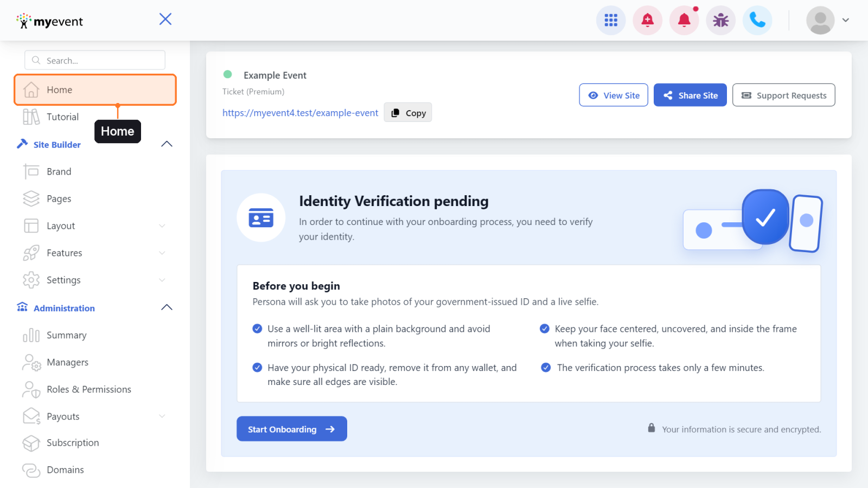868x488 pixels.
Task: Click the Layout grid icon
Action: click(x=31, y=226)
